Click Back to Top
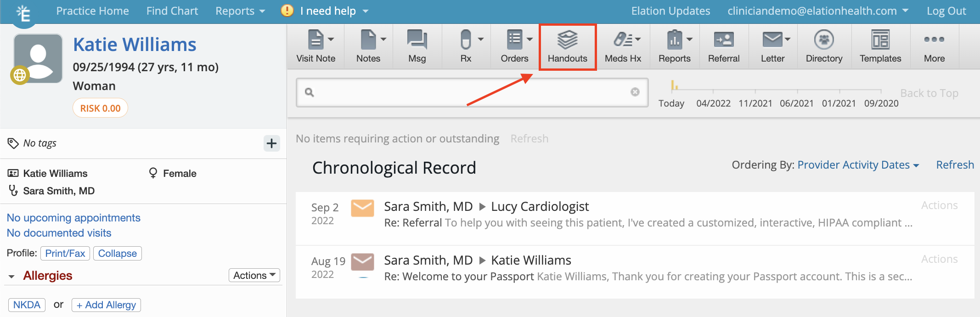 (929, 93)
